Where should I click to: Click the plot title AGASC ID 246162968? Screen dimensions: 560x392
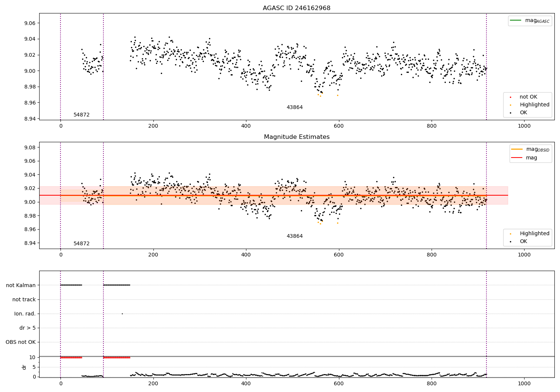pyautogui.click(x=296, y=8)
